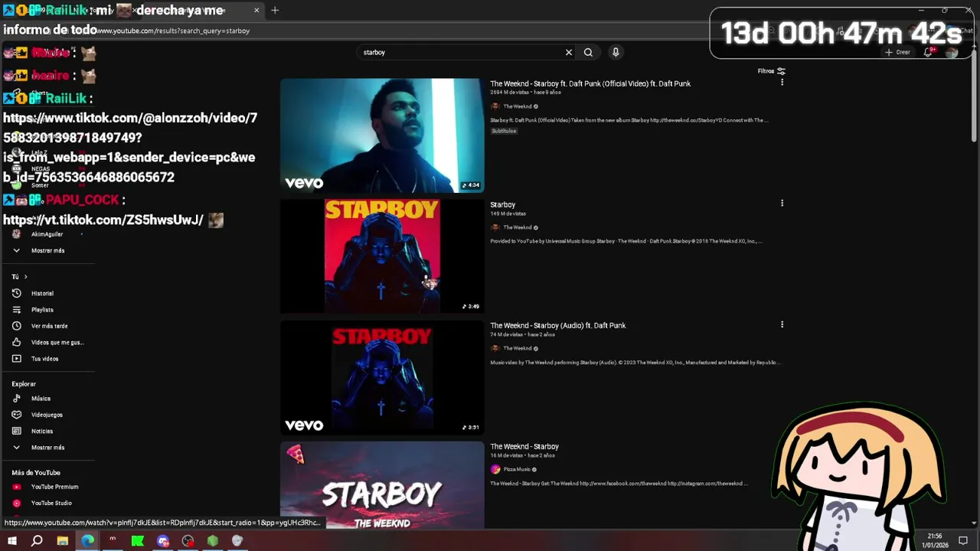The height and width of the screenshot is (551, 980).
Task: Clear the search box with the X
Action: [x=569, y=52]
